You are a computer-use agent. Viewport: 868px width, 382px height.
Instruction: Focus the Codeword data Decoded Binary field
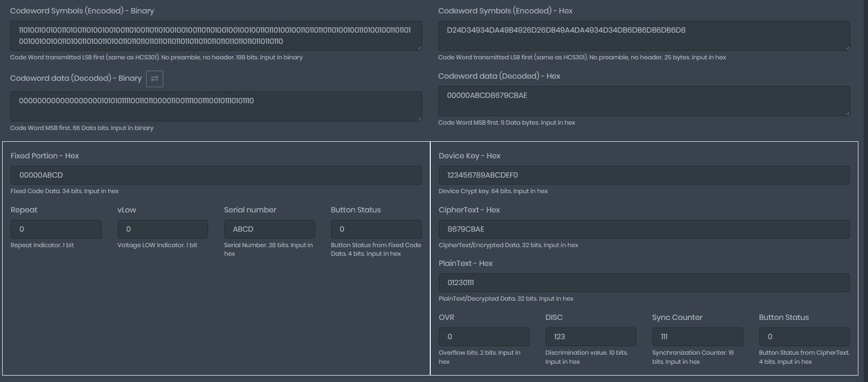click(216, 106)
